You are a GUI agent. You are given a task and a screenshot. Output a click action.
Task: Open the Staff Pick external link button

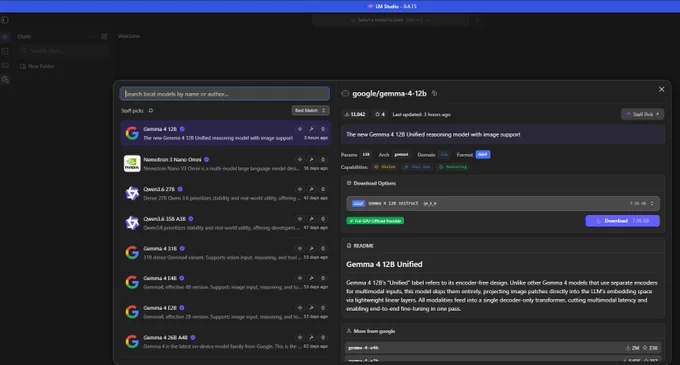coord(642,114)
